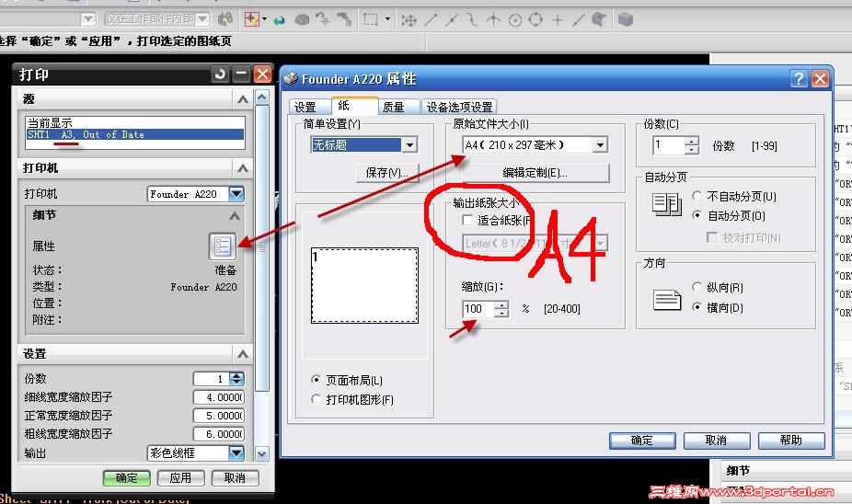Open 彩色线框 output dropdown
Screen dimensions: 852x504
pos(236,452)
